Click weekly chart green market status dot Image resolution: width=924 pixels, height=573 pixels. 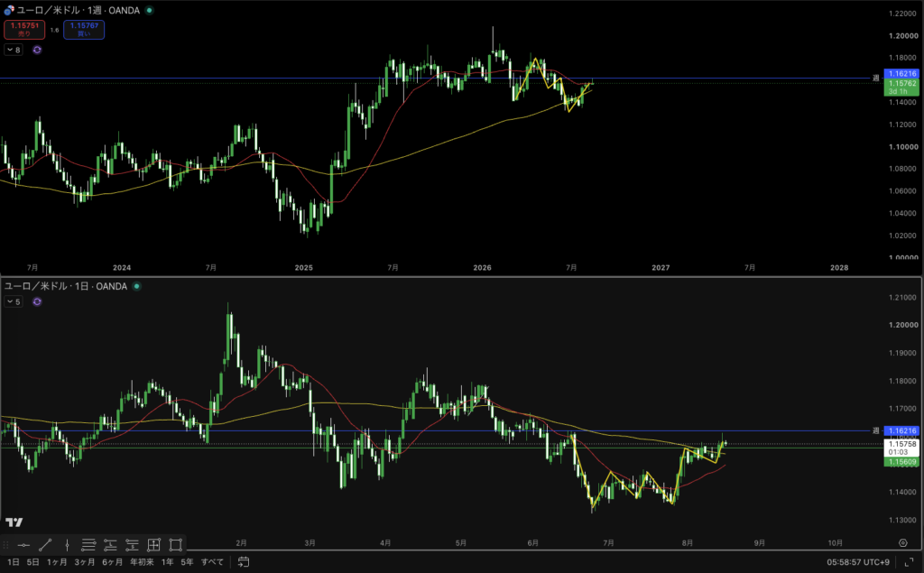coord(149,10)
